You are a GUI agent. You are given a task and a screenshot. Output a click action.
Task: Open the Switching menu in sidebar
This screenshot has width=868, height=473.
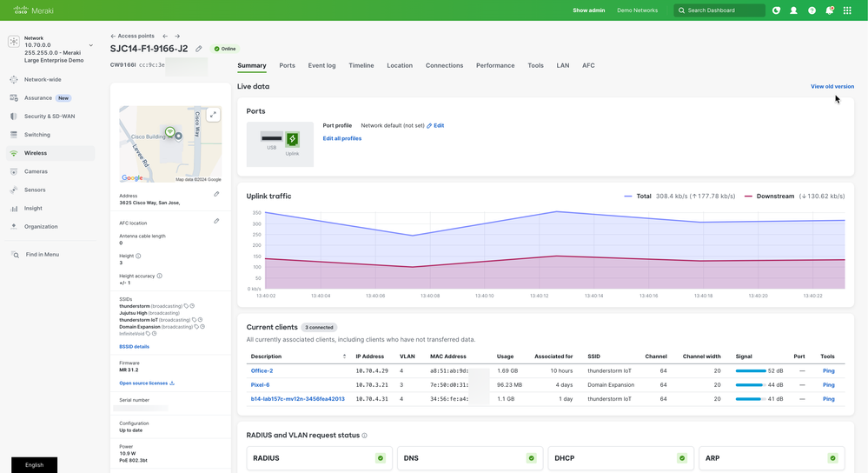(x=36, y=135)
